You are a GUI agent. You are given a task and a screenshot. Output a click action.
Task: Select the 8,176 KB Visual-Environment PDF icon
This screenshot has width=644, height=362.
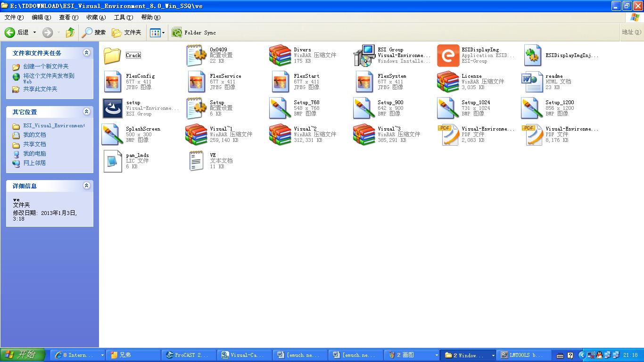click(x=532, y=135)
